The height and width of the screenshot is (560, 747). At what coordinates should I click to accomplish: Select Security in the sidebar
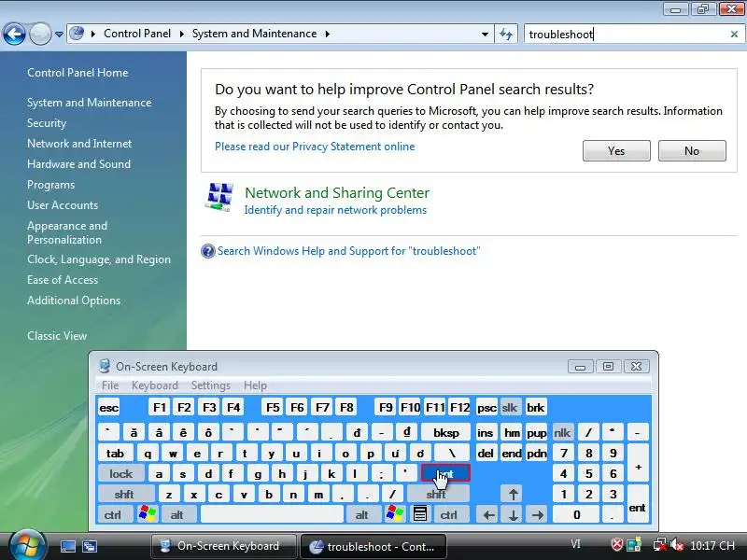pos(47,123)
